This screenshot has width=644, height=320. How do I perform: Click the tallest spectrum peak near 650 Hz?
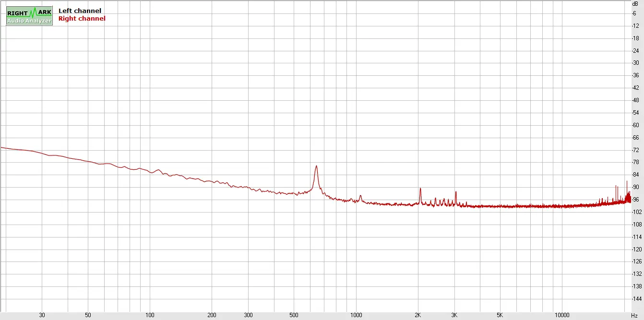click(316, 166)
